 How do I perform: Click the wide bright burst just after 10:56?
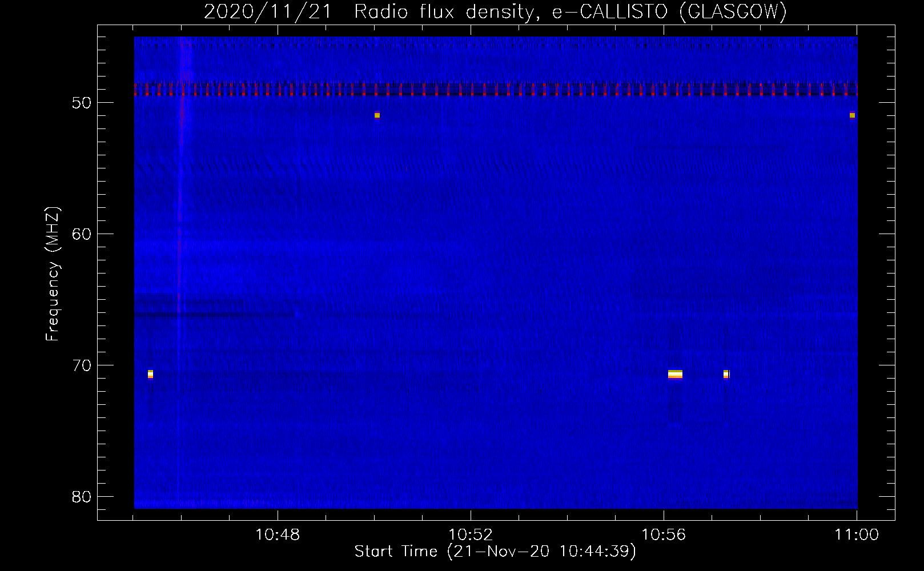point(675,374)
